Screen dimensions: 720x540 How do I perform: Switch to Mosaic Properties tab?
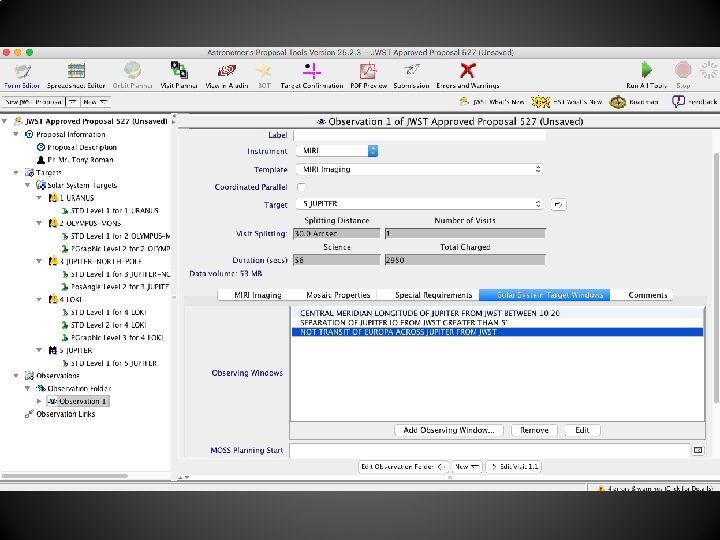[x=338, y=295]
